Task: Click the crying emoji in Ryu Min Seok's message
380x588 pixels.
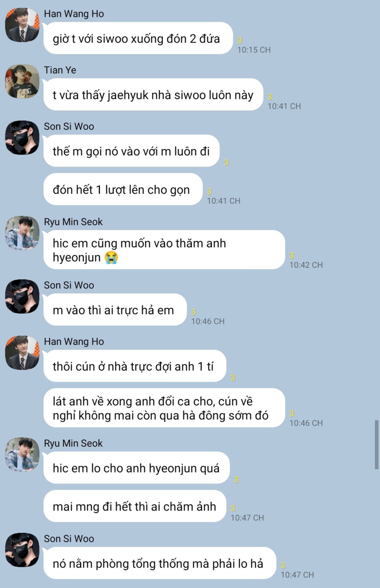Action: (111, 258)
